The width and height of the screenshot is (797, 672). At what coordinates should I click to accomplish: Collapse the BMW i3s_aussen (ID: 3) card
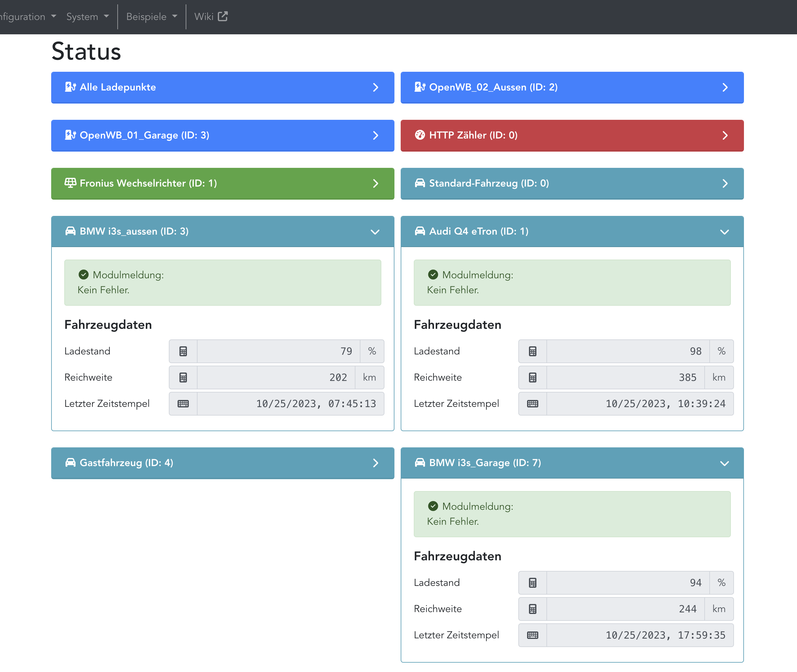pos(375,231)
